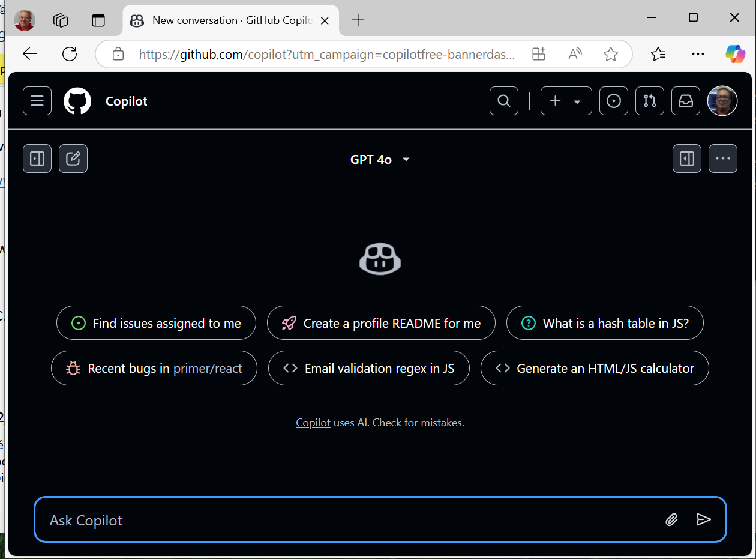Focus the browser address bar URL
Viewport: 756px width, 559px height.
[x=327, y=55]
